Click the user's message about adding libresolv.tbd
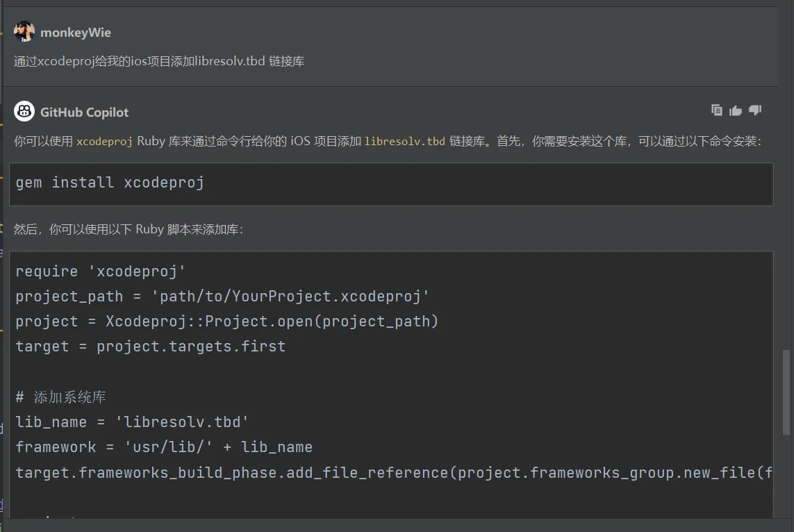The image size is (794, 532). coord(159,62)
